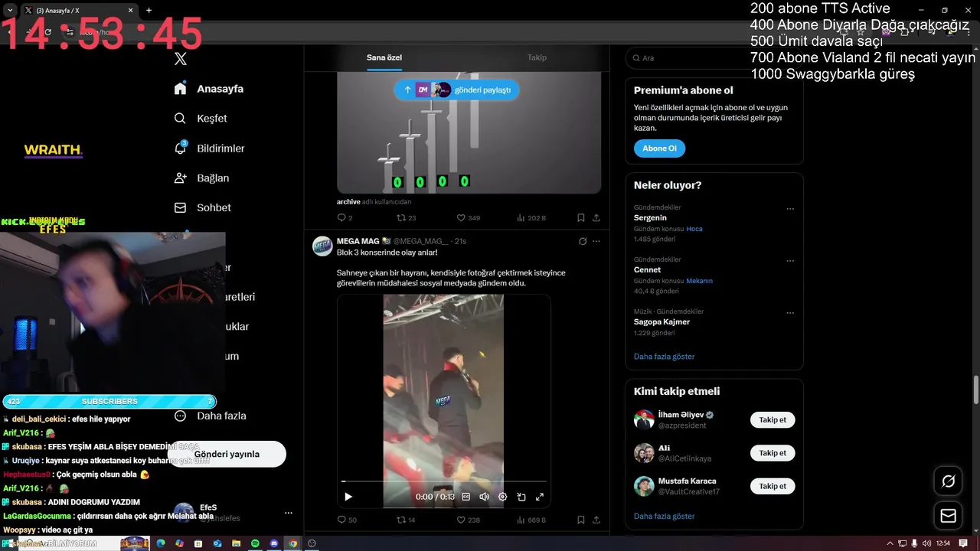Open Spotify from the taskbar
The image size is (980, 551).
click(255, 543)
